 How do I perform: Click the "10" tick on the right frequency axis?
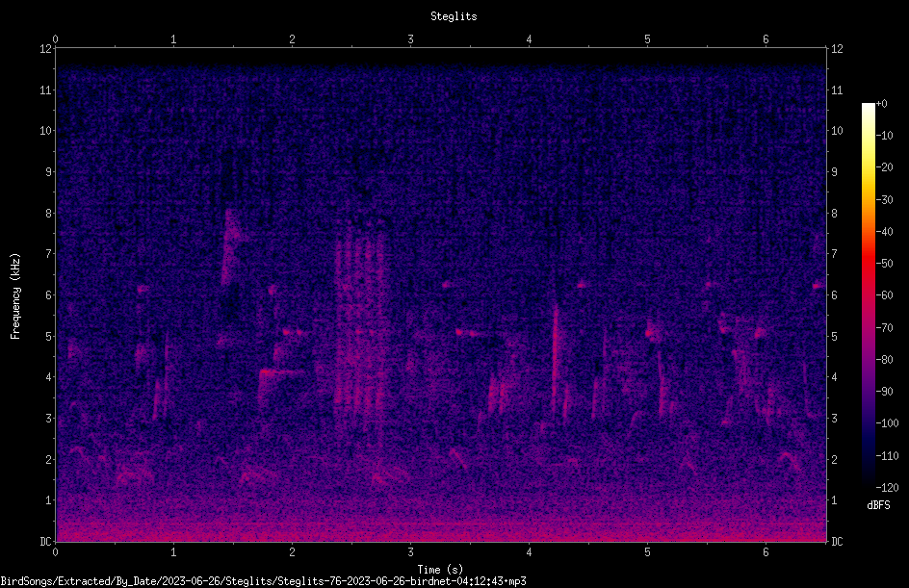click(x=837, y=131)
